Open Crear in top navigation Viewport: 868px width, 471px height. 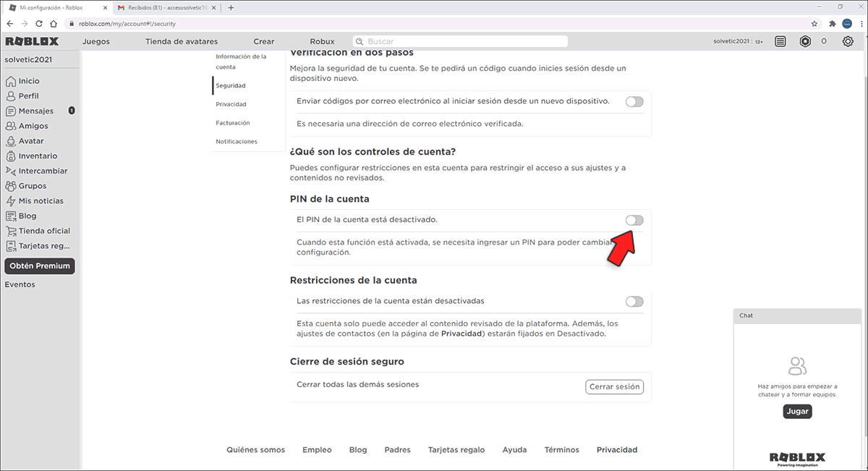tap(264, 41)
